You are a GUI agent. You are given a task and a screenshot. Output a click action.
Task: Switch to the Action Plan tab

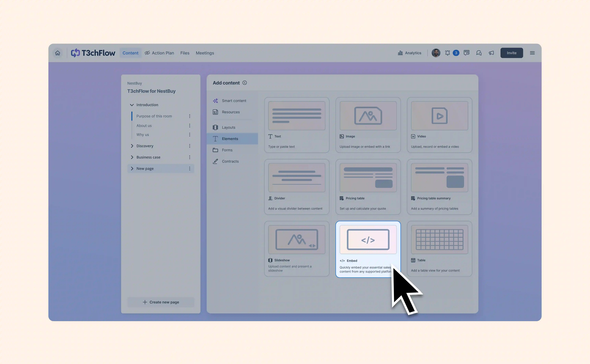coord(159,53)
